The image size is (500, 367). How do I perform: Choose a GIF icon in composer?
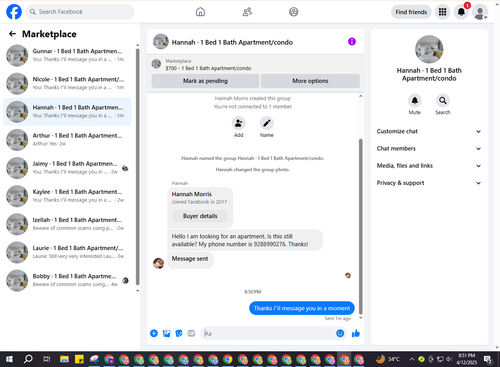(191, 333)
